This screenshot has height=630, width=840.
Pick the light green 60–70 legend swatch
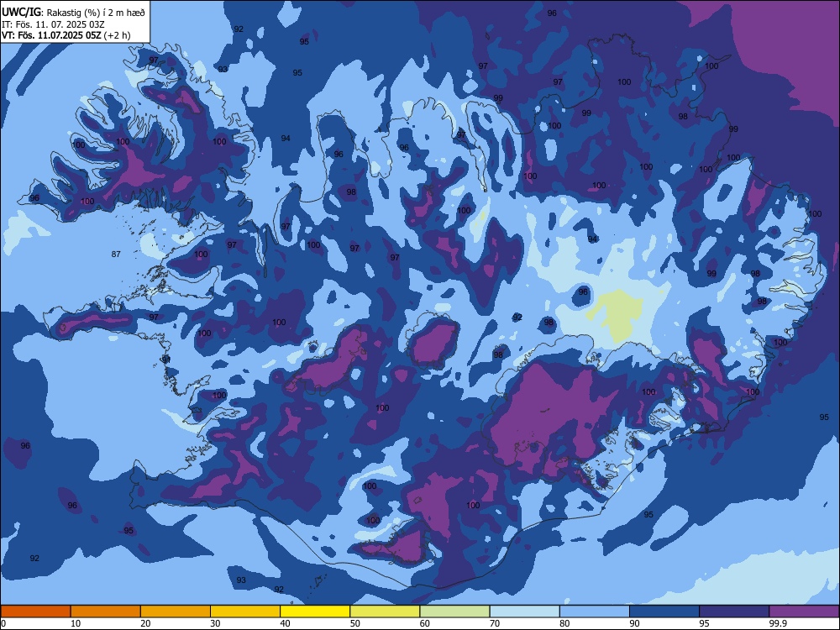coord(454,612)
